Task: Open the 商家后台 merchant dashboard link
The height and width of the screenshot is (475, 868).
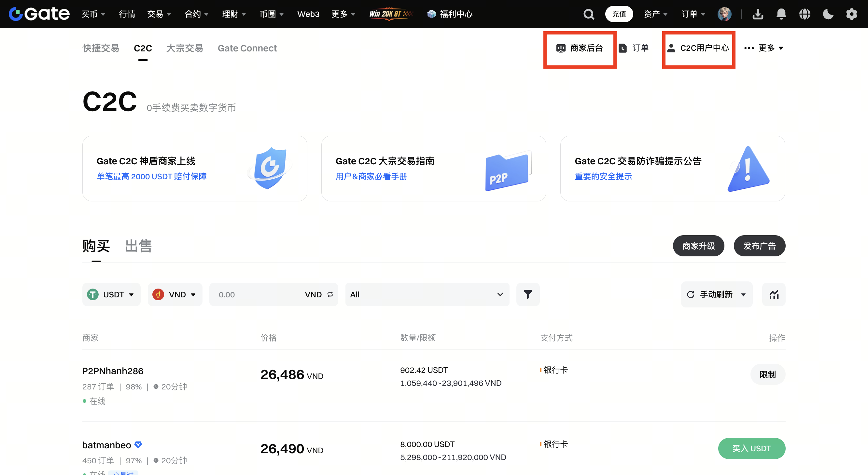Action: point(580,48)
